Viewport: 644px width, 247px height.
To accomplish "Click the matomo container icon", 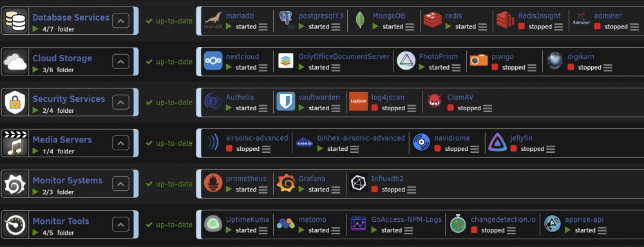I will (x=285, y=224).
